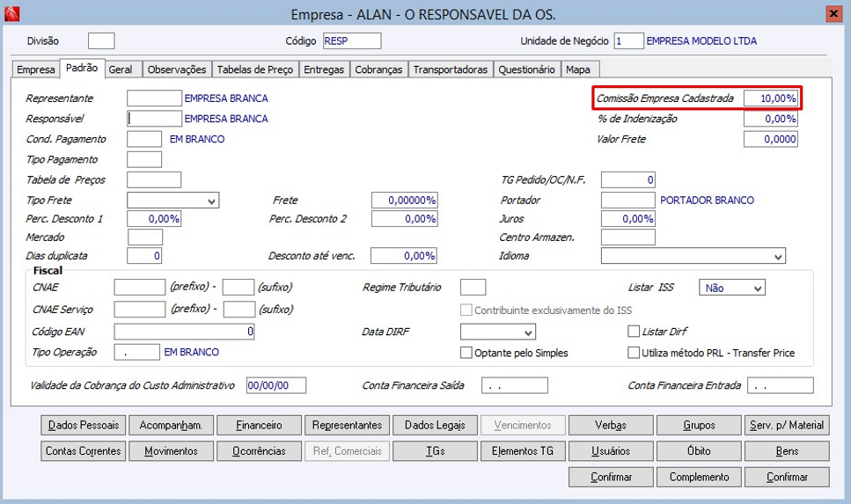851x504 pixels.
Task: Click the Confirmar button right of Complemento
Action: [x=787, y=478]
